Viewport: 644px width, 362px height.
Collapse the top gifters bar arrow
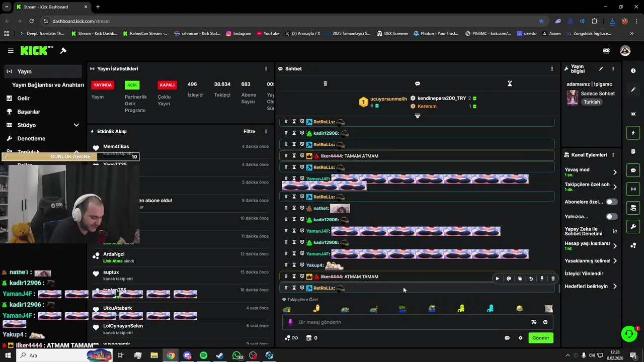click(417, 116)
